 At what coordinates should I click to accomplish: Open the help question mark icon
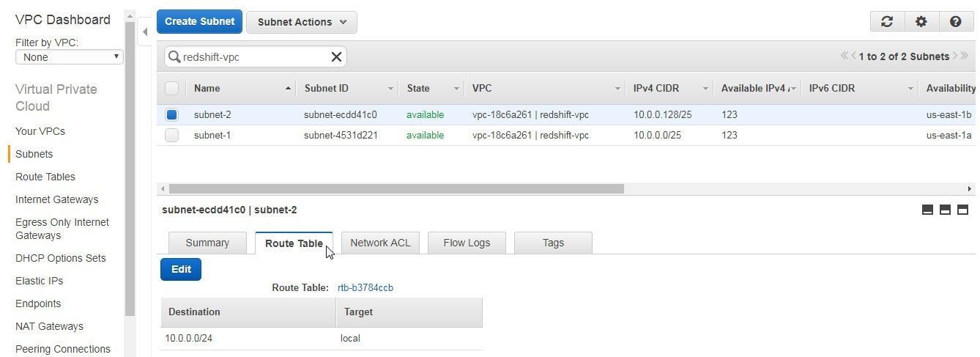955,22
